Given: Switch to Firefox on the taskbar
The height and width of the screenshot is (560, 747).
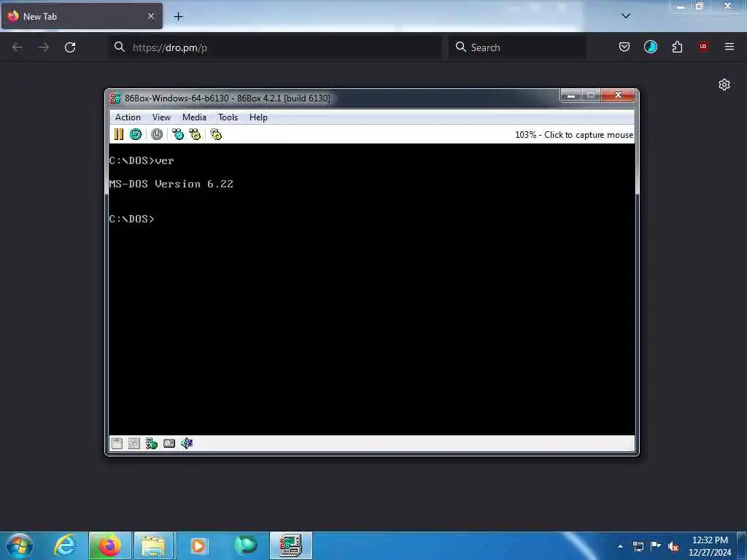Looking at the screenshot, I should (x=109, y=545).
